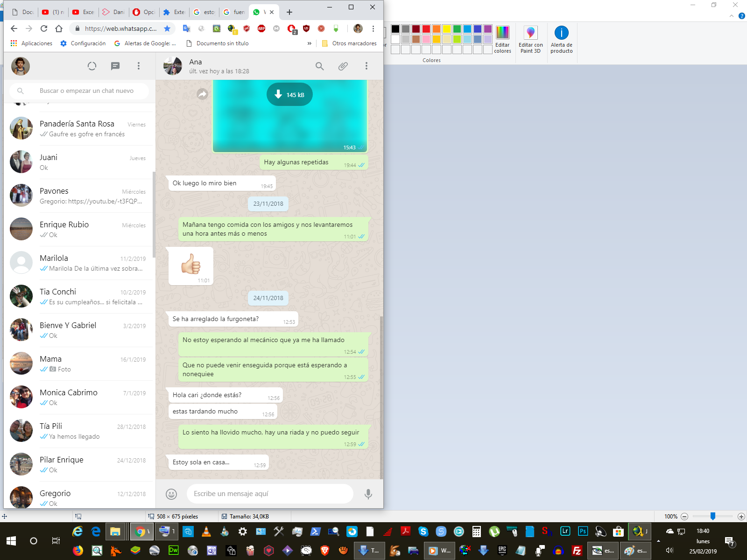Image resolution: width=747 pixels, height=560 pixels.
Task: Forward the image using arrow icon
Action: coord(202,94)
